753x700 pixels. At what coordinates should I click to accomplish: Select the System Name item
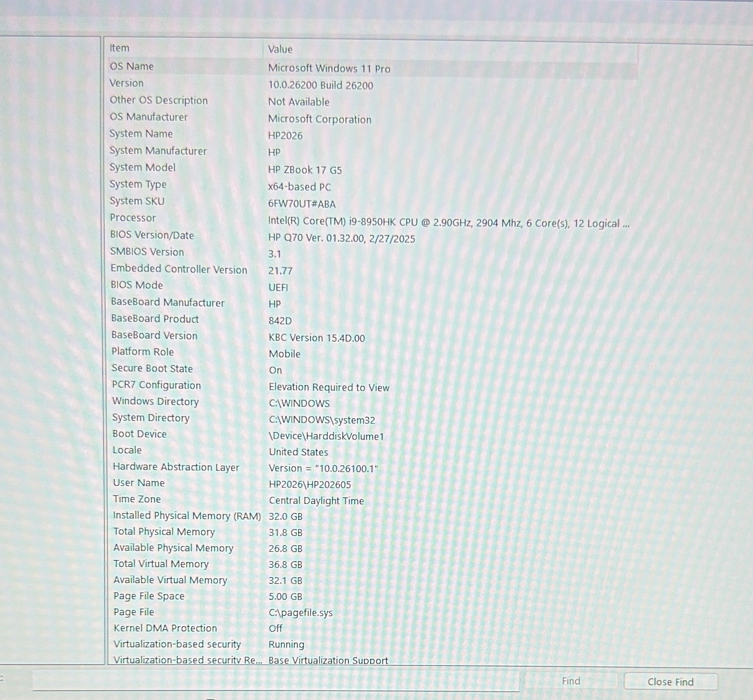[x=141, y=134]
